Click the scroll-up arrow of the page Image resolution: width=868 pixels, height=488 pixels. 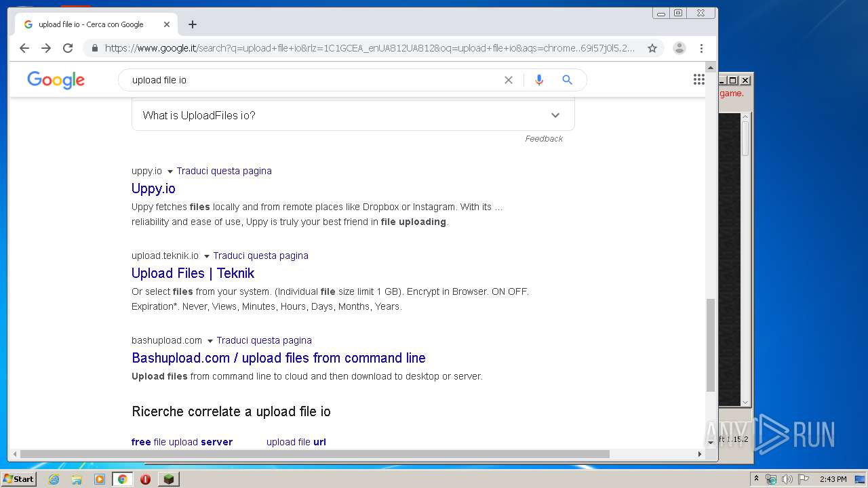pos(711,67)
